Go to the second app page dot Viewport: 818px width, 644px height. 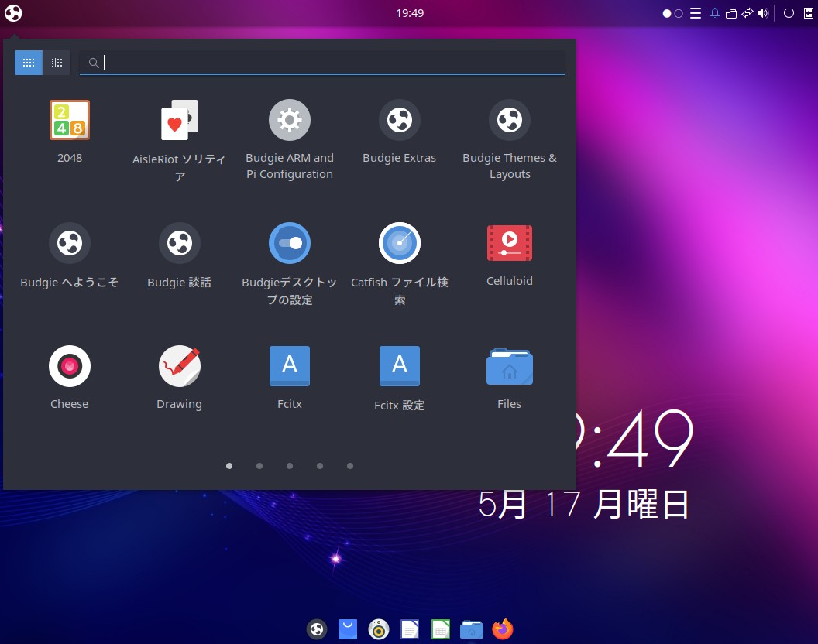[x=259, y=466]
